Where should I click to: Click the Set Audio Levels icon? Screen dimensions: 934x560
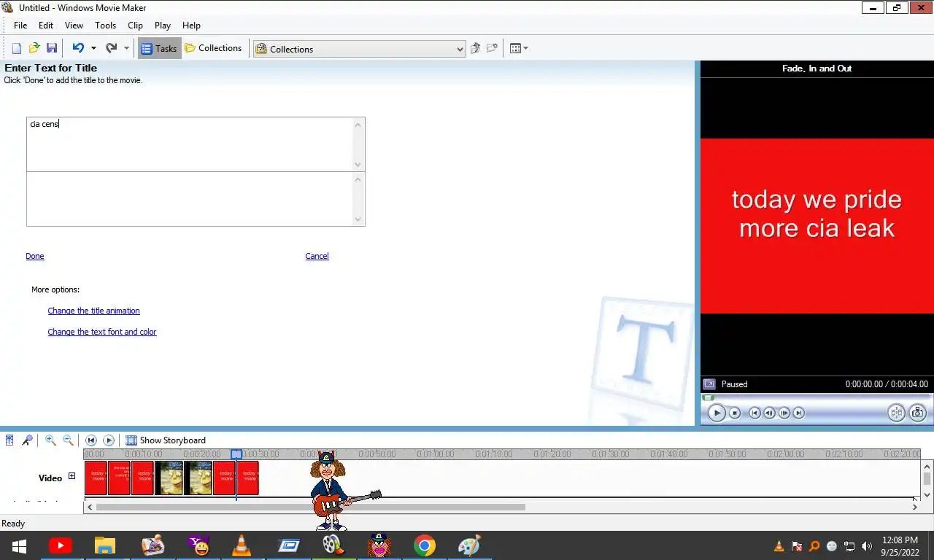[9, 440]
